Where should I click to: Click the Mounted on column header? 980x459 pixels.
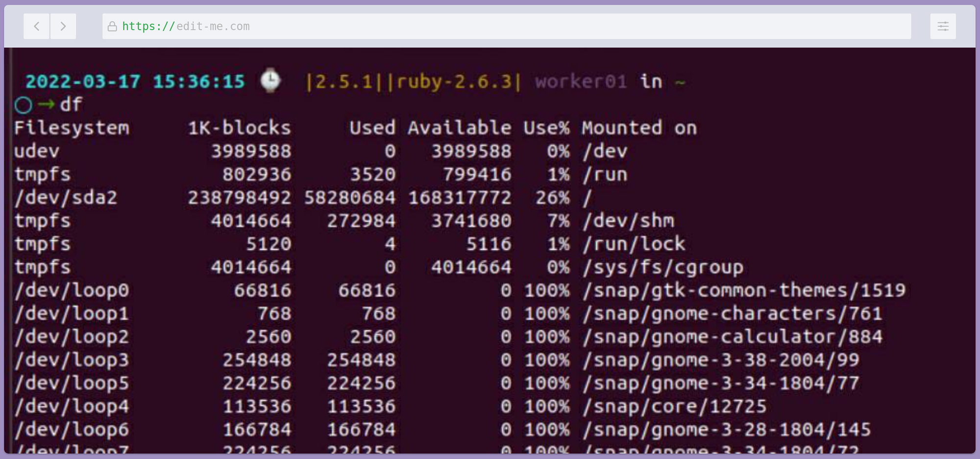tap(639, 128)
